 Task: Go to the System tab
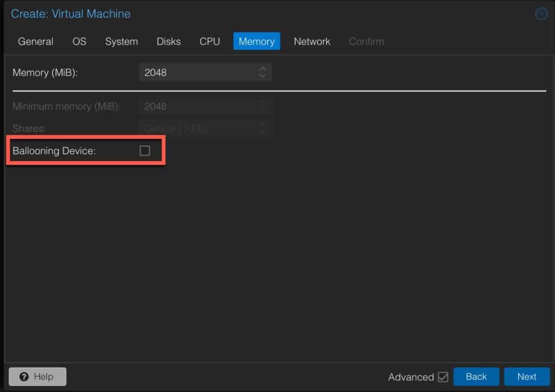tap(121, 41)
